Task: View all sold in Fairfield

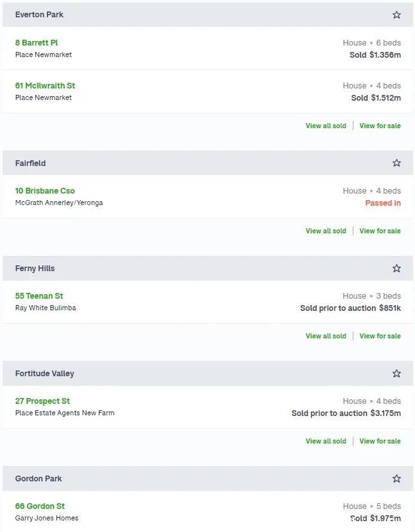Action: 326,231
